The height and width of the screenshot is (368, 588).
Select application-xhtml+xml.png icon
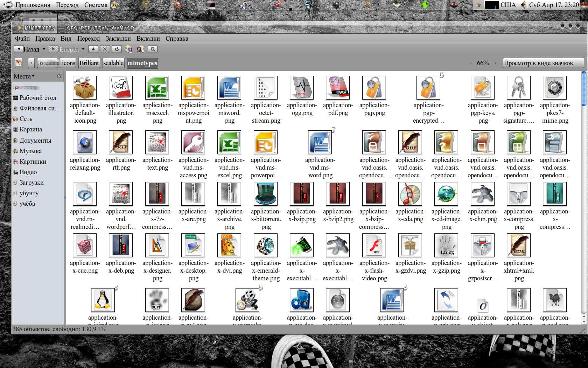(x=519, y=245)
